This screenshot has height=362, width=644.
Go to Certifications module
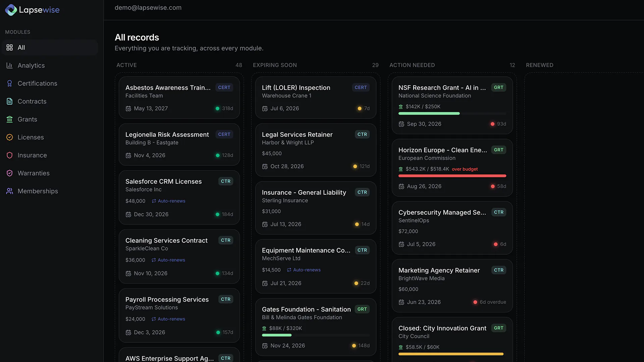pos(50,83)
